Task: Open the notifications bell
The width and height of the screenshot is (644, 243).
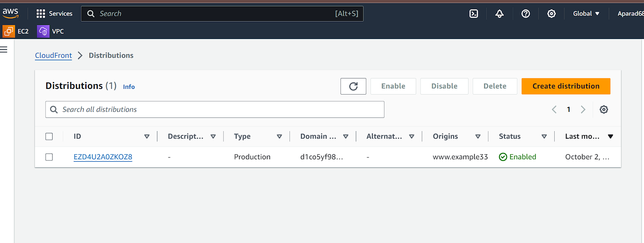Action: [x=500, y=14]
